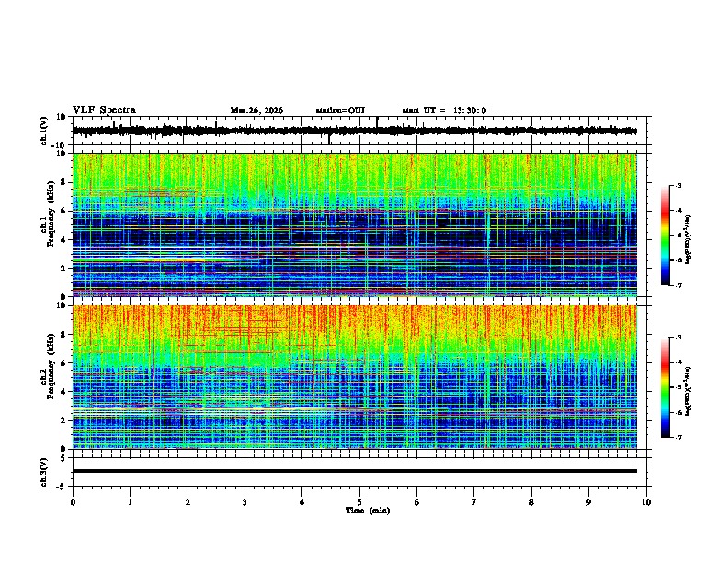Image resolution: width=728 pixels, height=563 pixels.
Task: Click the "start UT = 13:30: 0" header text
Action: click(x=444, y=110)
